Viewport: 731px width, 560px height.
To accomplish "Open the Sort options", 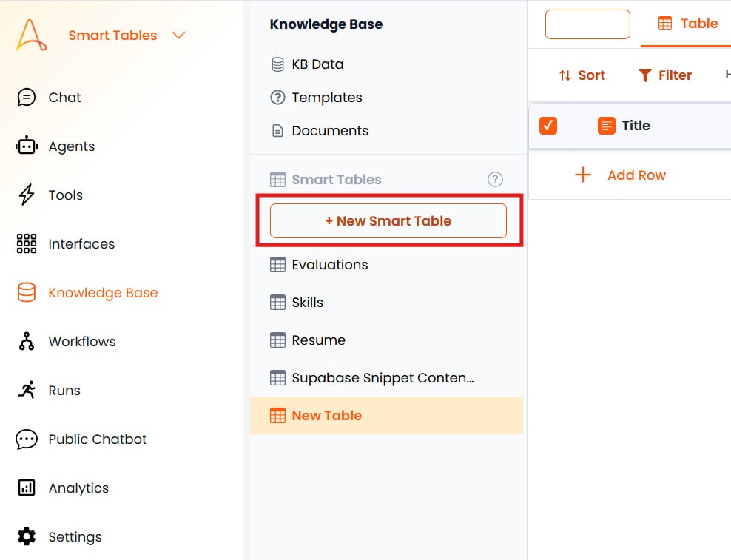I will (582, 75).
